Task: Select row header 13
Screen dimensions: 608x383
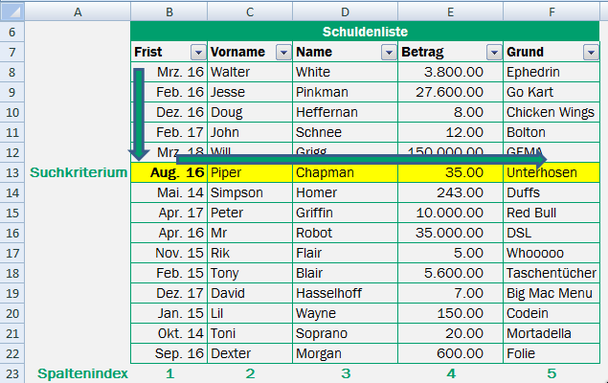Action: (x=12, y=173)
